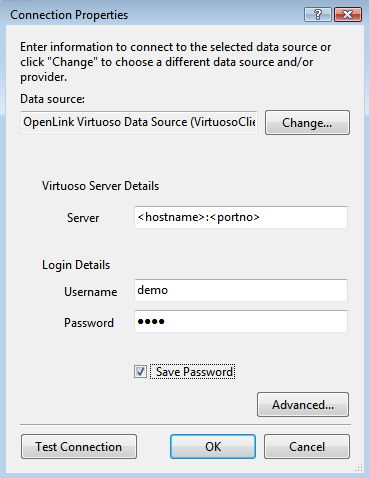369x478 pixels.
Task: Open the Advanced connection settings
Action: click(x=303, y=405)
